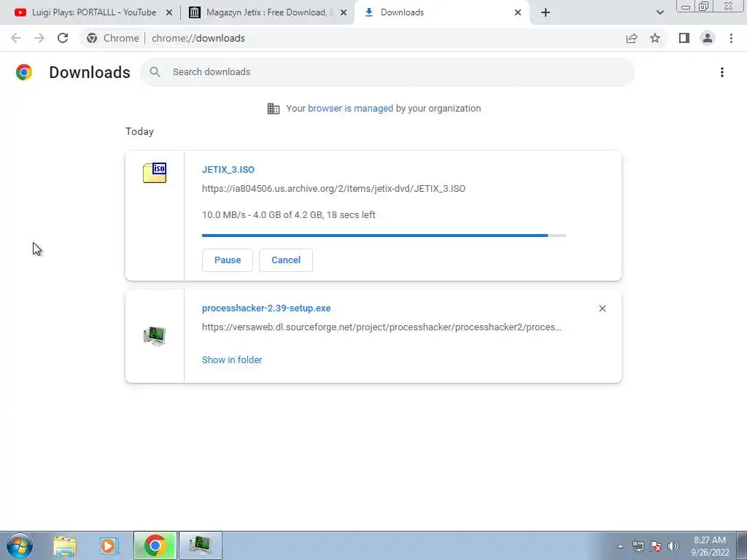The height and width of the screenshot is (560, 747).
Task: Click the browser forward arrow
Action: tap(39, 38)
